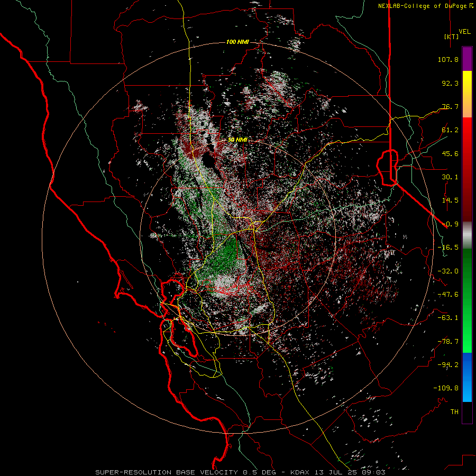Click the VEL legend heading
The image size is (476, 476).
(464, 31)
